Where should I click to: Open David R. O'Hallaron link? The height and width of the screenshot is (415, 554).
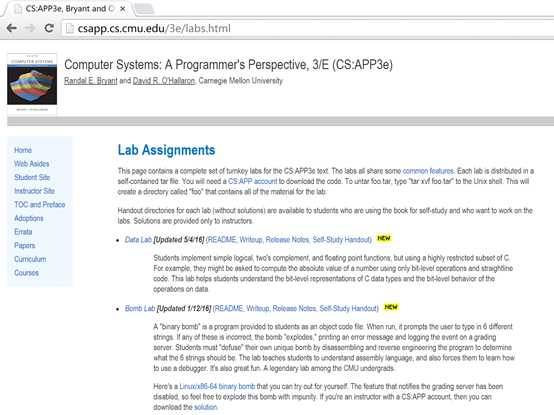(164, 81)
